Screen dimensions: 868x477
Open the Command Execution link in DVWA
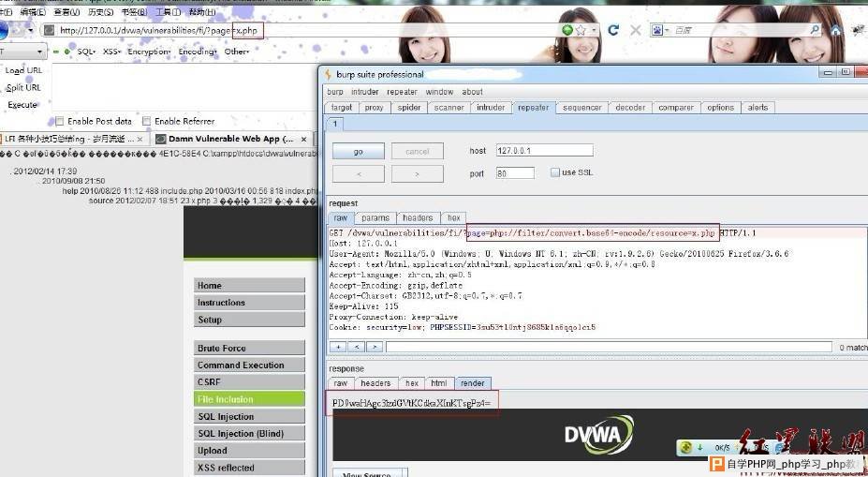[x=249, y=365]
